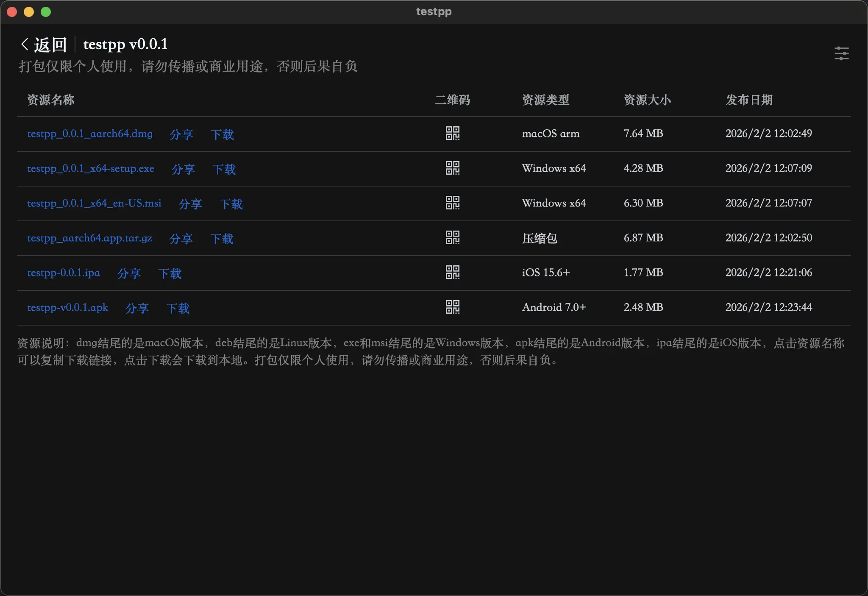
Task: Click the 资源名称 column header
Action: pos(50,100)
